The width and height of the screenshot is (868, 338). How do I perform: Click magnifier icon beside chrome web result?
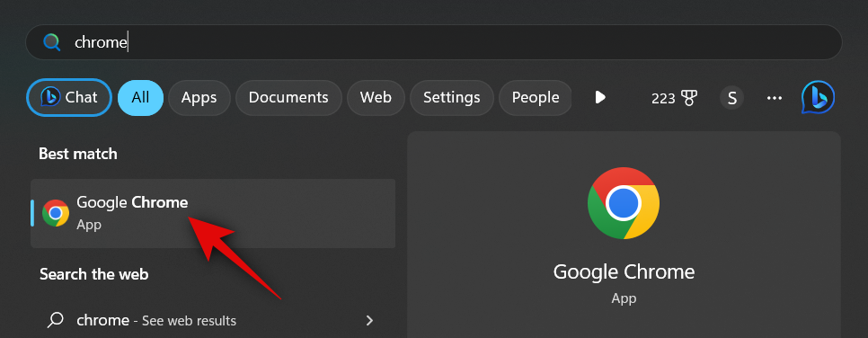56,320
